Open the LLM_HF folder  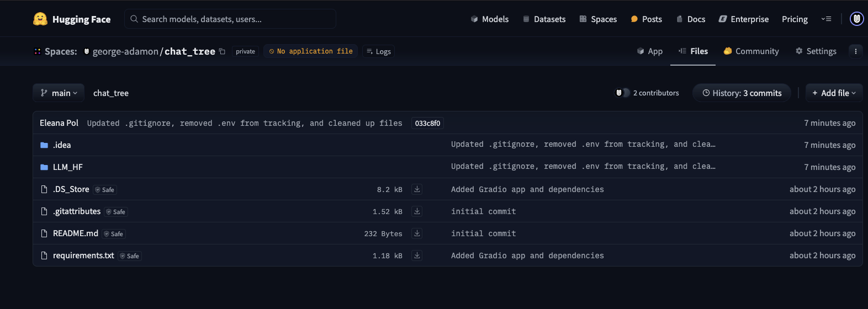(67, 167)
